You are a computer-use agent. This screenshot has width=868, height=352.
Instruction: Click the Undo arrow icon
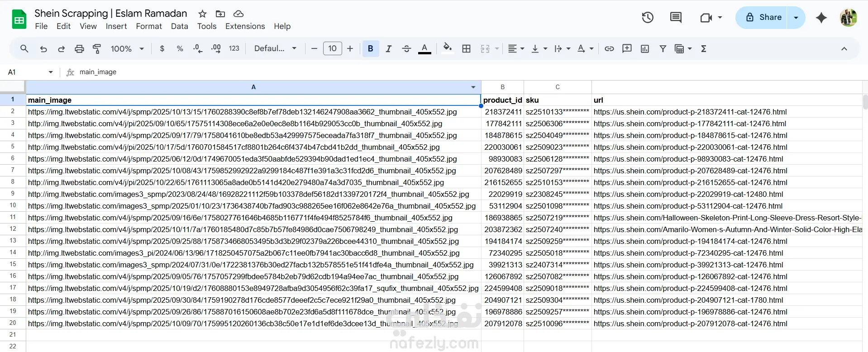point(43,49)
